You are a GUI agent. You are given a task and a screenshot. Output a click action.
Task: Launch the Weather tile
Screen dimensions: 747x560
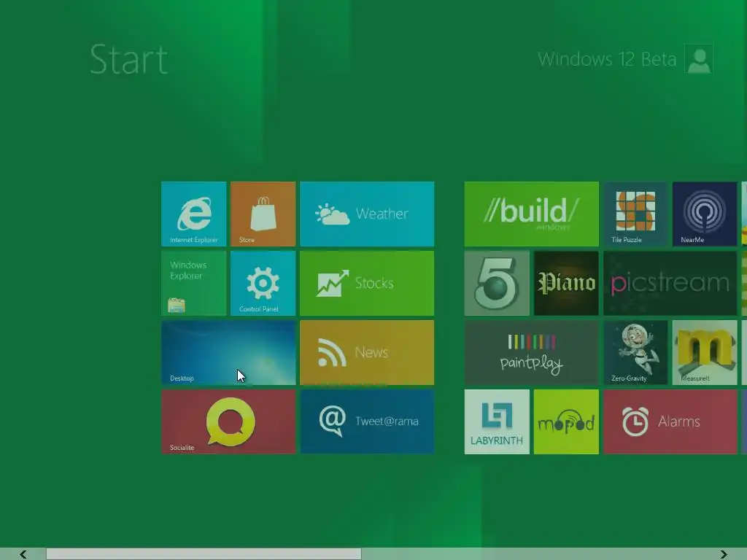(367, 214)
